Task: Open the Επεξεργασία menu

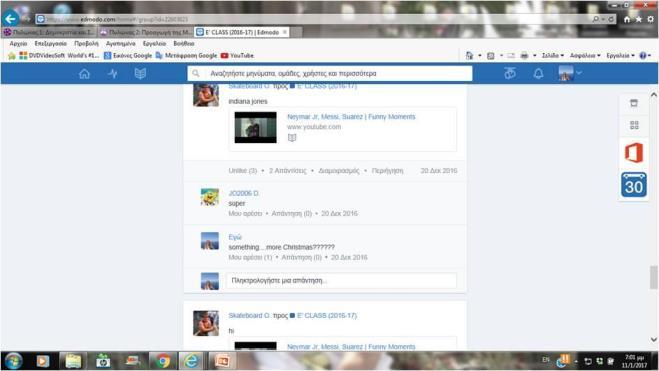Action: pos(50,44)
